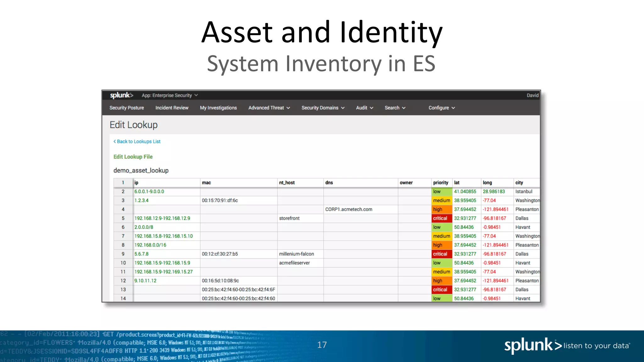Click the high priority cell in row 4
The image size is (644, 362).
(x=442, y=209)
